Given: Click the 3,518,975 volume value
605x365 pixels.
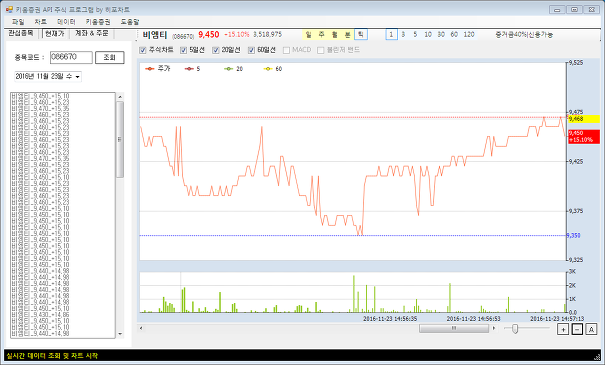Looking at the screenshot, I should [267, 34].
